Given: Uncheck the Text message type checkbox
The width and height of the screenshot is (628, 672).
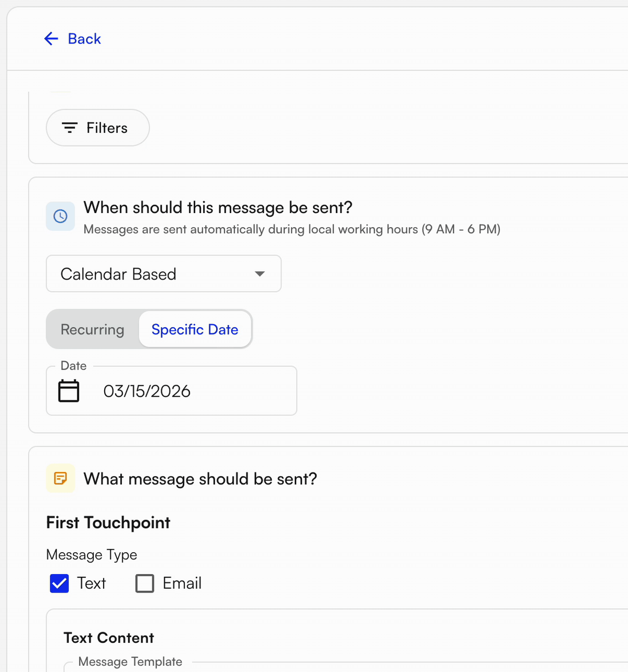Looking at the screenshot, I should [x=59, y=583].
